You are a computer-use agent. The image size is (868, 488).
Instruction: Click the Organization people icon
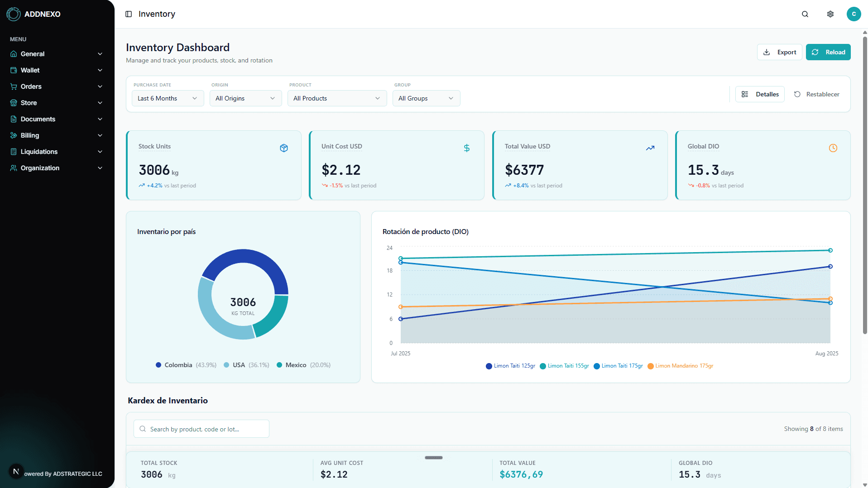14,168
